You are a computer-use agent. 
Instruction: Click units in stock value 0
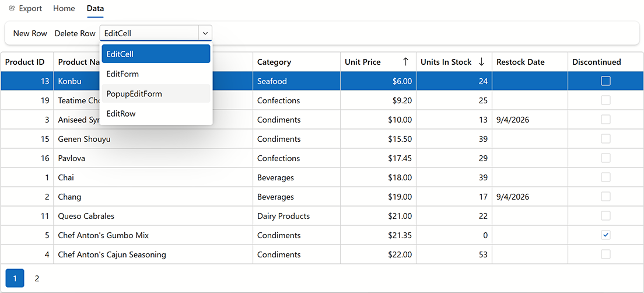pyautogui.click(x=485, y=235)
